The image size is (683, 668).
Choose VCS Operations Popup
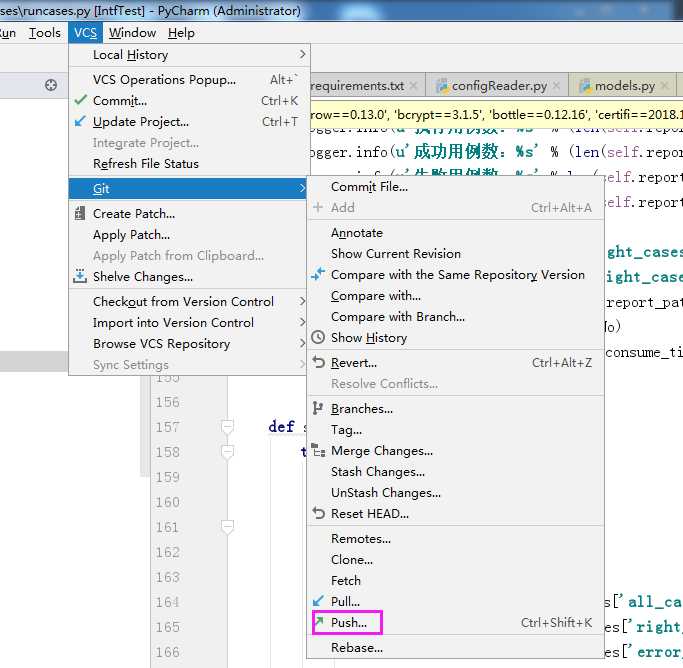189,80
